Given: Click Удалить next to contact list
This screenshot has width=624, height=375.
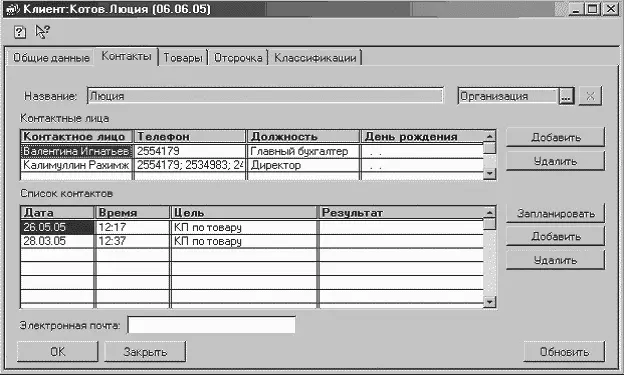Looking at the screenshot, I should tap(555, 260).
